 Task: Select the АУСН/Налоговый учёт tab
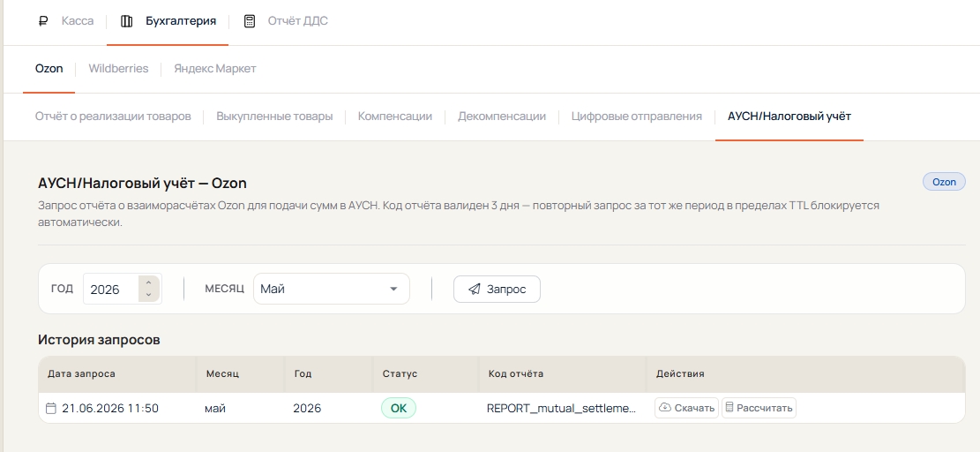(x=789, y=117)
